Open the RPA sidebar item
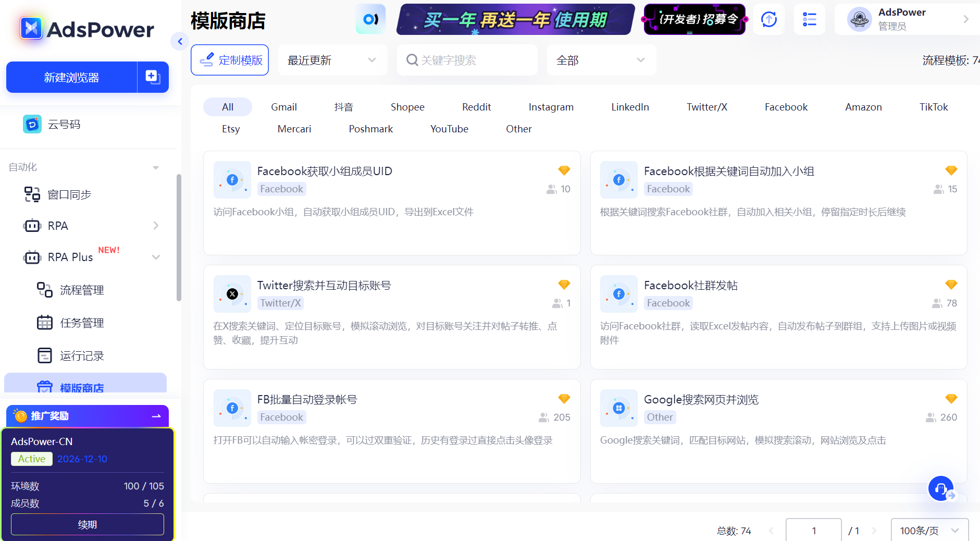Viewport: 980px width, 541px height. tap(57, 226)
